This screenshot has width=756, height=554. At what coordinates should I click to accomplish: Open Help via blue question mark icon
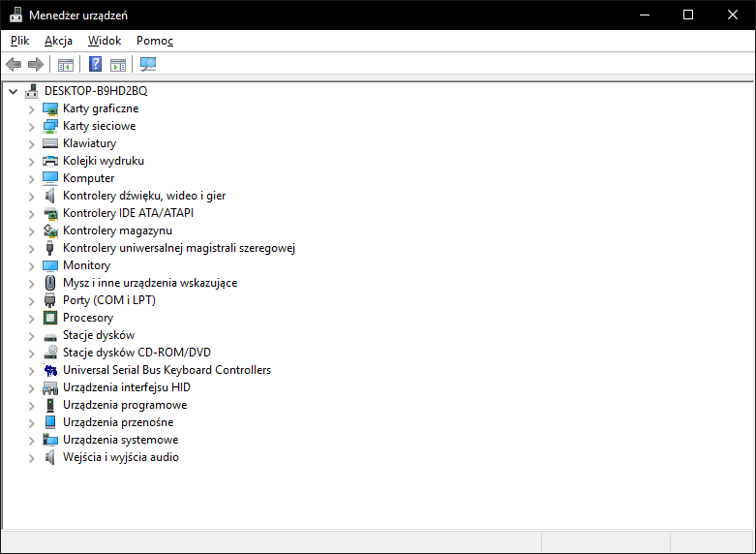click(96, 64)
